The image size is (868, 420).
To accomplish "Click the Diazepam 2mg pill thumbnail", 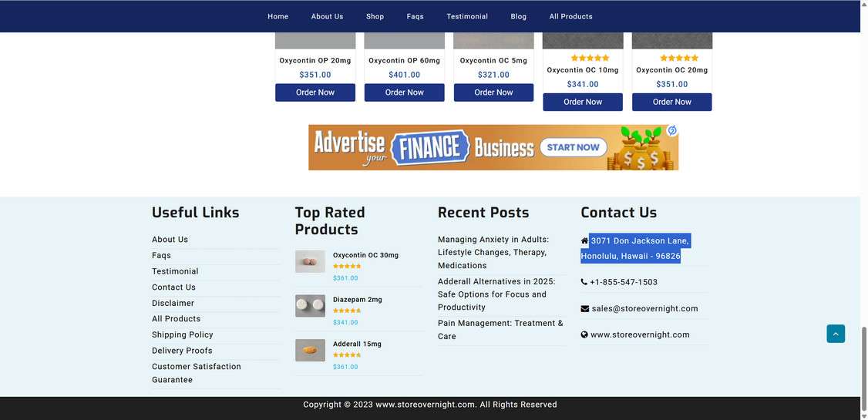I will [310, 305].
